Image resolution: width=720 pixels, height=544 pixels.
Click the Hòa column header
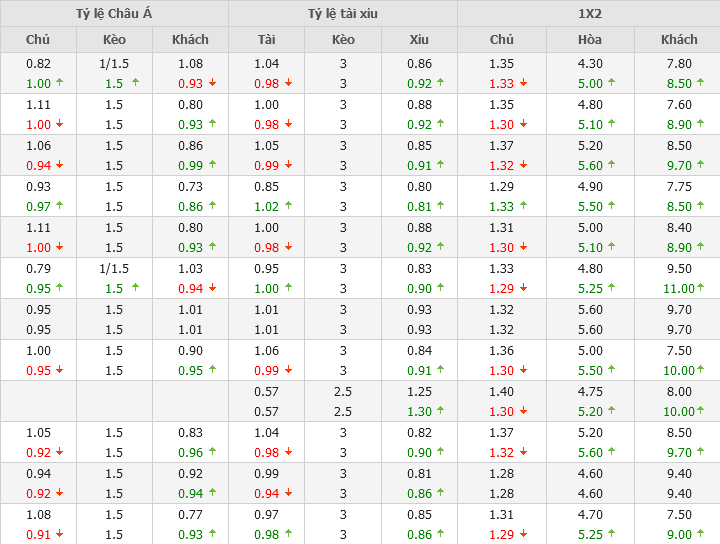coord(590,39)
